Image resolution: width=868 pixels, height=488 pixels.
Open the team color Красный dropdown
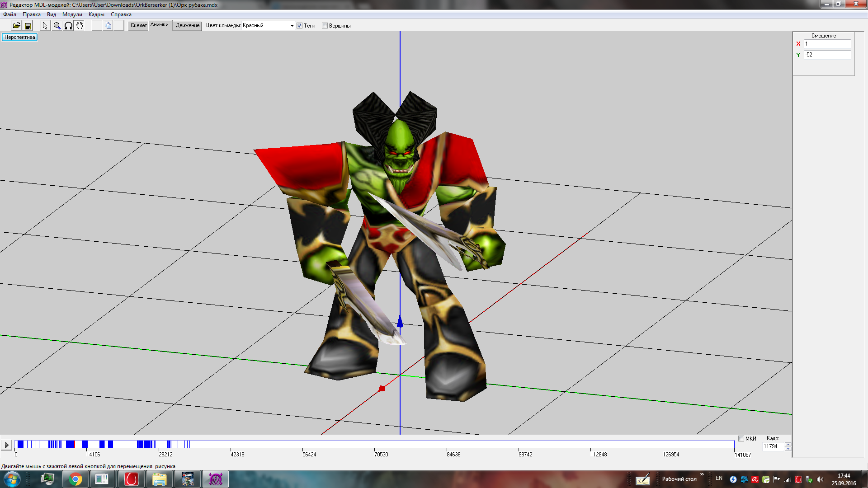[292, 26]
